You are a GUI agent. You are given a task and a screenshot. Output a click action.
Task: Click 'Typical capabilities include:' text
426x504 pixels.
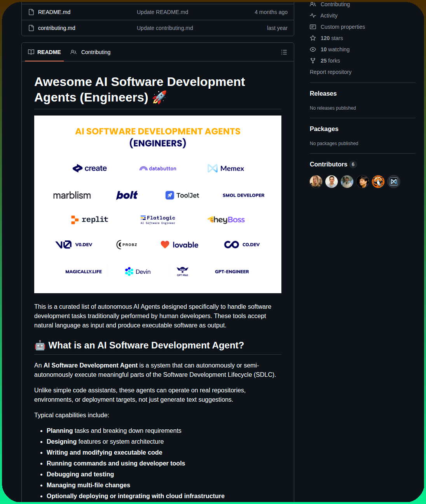pos(72,415)
